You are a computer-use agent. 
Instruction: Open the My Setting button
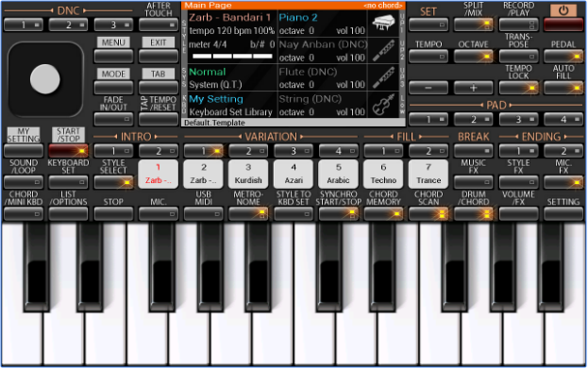24,151
